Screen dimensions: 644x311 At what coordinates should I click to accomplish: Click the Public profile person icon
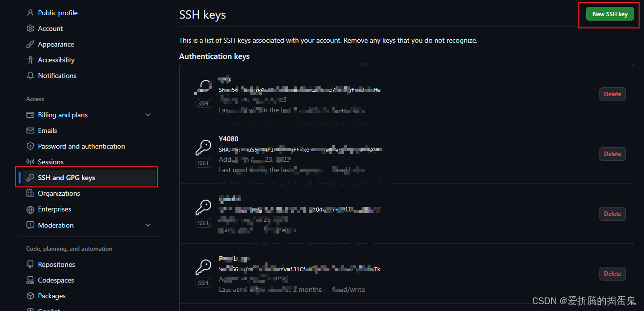coord(30,13)
